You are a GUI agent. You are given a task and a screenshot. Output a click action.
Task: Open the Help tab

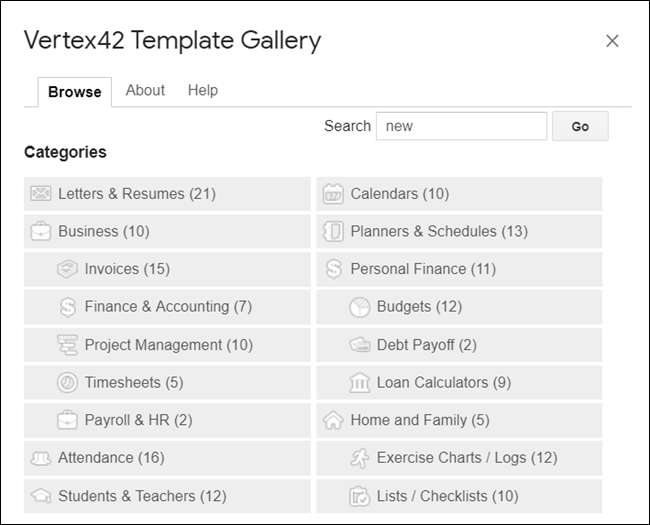202,90
